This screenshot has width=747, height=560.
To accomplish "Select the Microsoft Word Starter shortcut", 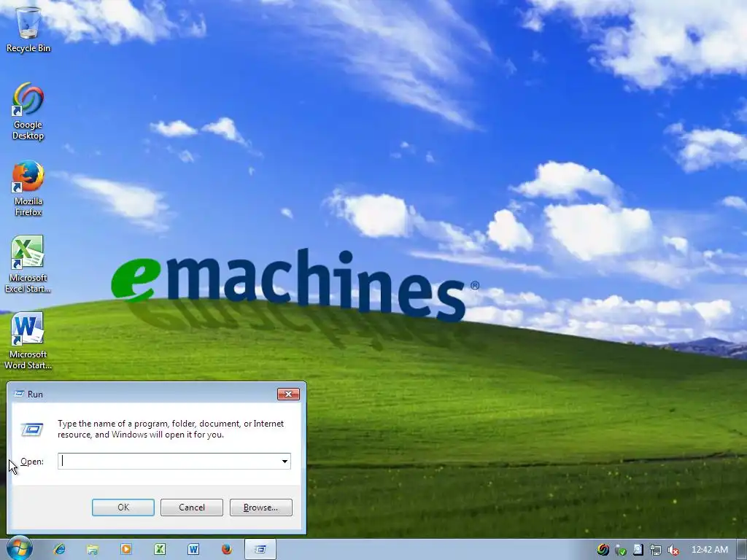I will pyautogui.click(x=28, y=341).
